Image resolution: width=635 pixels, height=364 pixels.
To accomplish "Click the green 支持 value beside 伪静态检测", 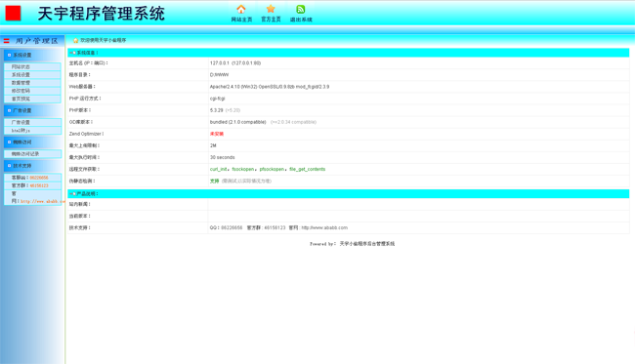I will (x=214, y=181).
